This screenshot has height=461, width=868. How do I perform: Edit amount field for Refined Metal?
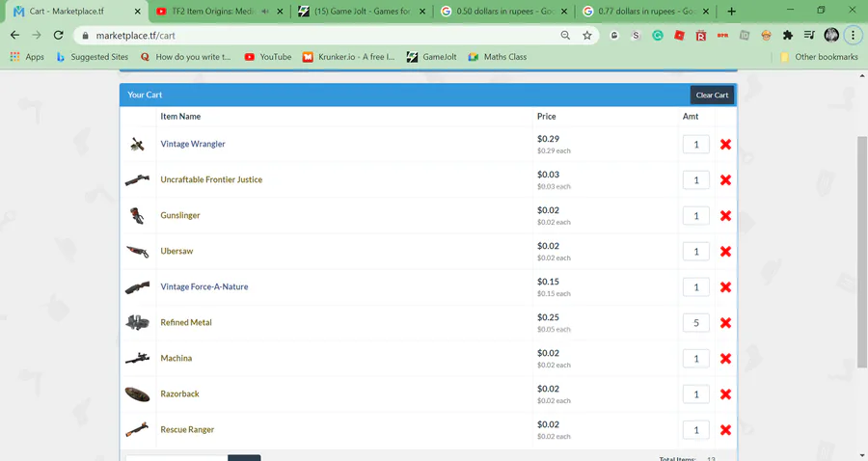(x=695, y=323)
